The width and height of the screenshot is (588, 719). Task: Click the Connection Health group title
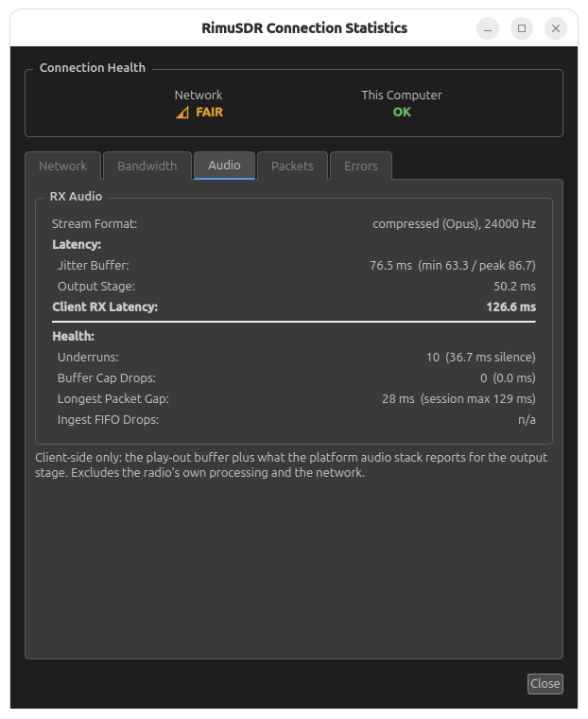[x=92, y=67]
